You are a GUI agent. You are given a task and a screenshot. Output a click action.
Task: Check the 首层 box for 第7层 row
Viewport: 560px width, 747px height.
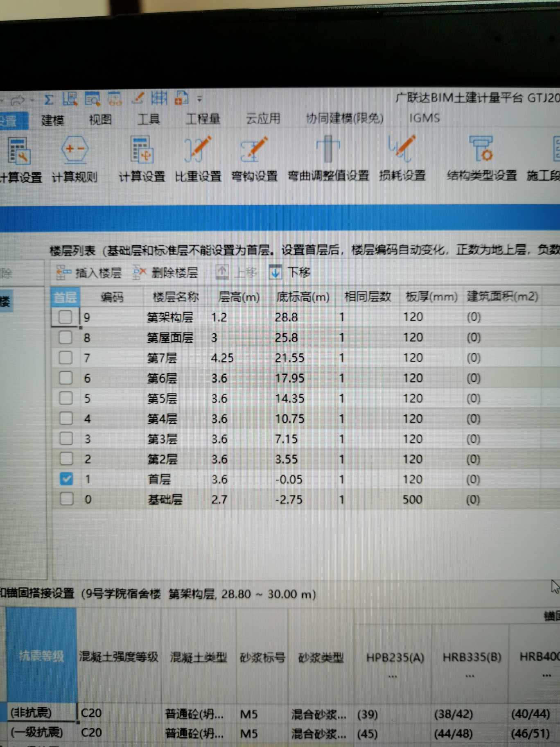pos(66,358)
